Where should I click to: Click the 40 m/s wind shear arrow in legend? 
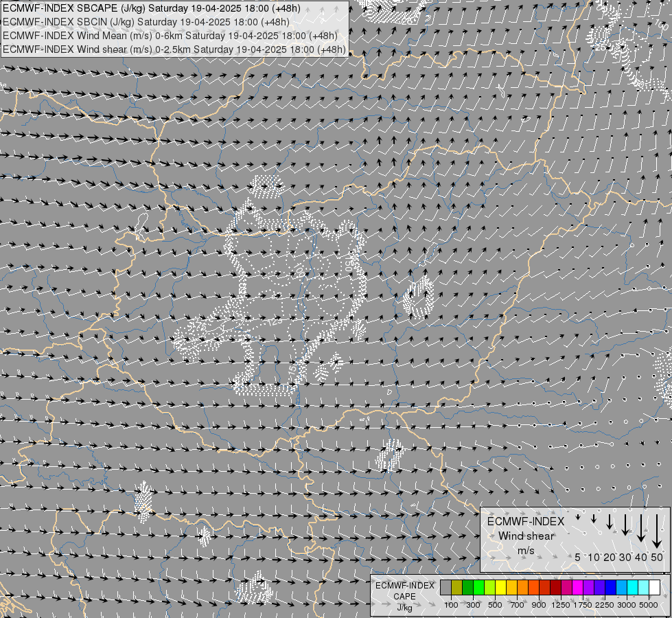tap(640, 528)
